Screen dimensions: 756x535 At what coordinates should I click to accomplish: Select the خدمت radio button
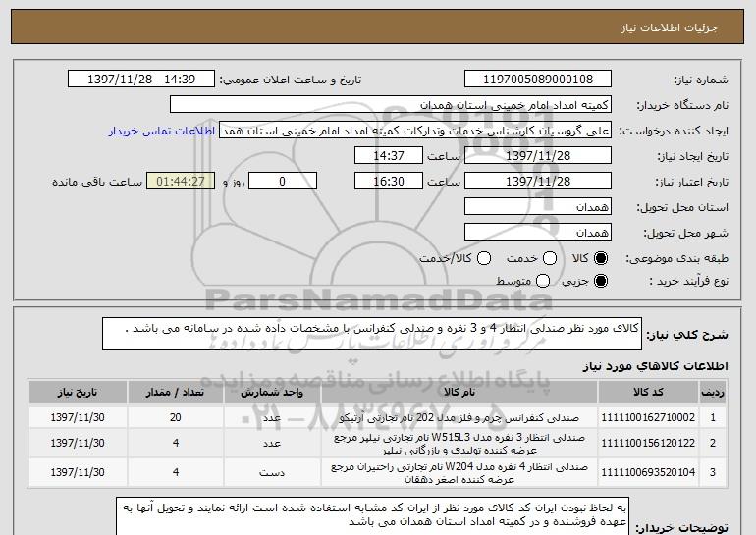[x=550, y=258]
